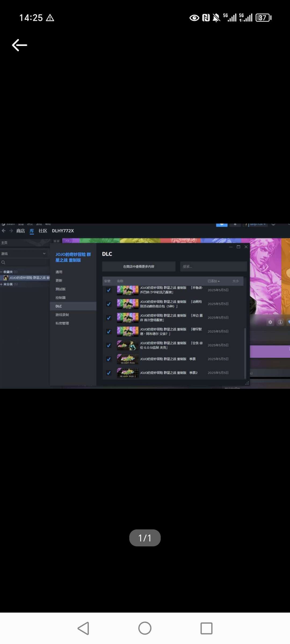This screenshot has height=644, width=290.
Task: Click 在商店中查看更多内容 button
Action: (139, 266)
